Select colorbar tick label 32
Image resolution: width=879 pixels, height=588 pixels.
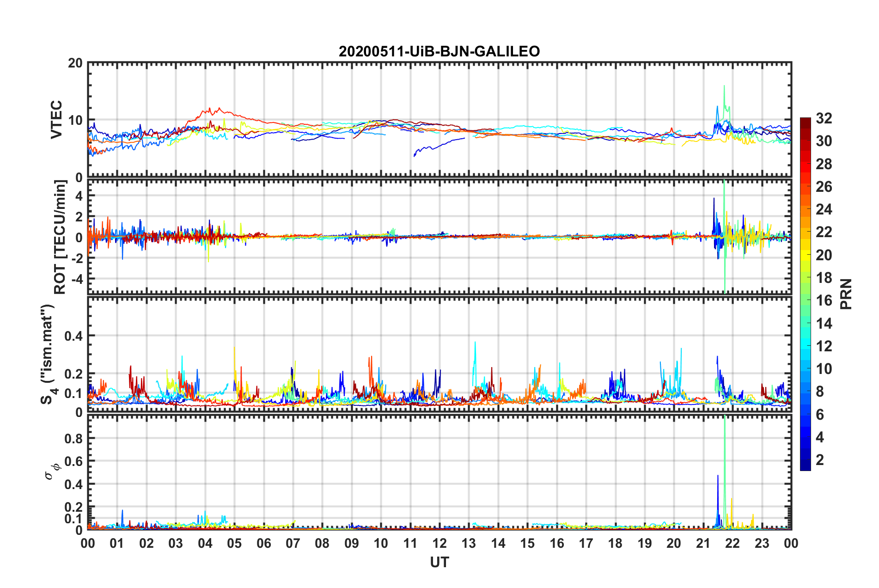[x=824, y=118]
